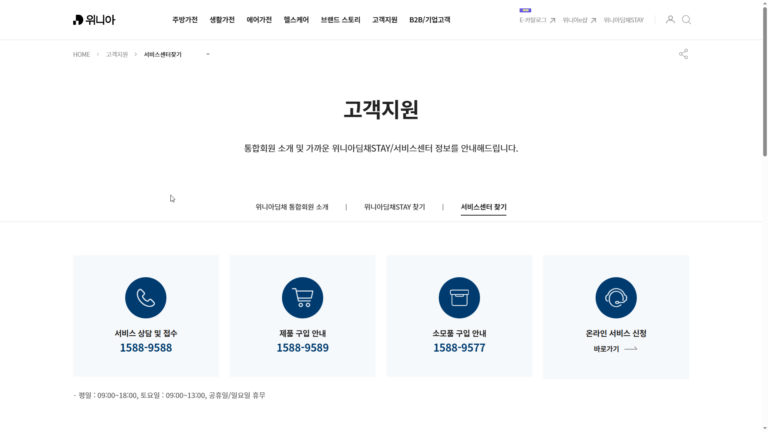Click phone number 1588-9577
Viewport: 768px width, 432px height.
pyautogui.click(x=459, y=348)
